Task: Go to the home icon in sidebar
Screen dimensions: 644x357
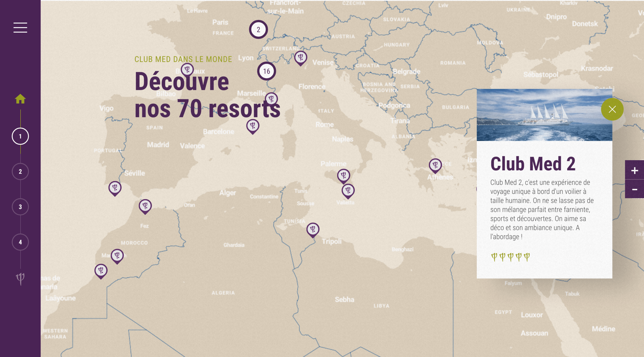Action: pos(20,99)
